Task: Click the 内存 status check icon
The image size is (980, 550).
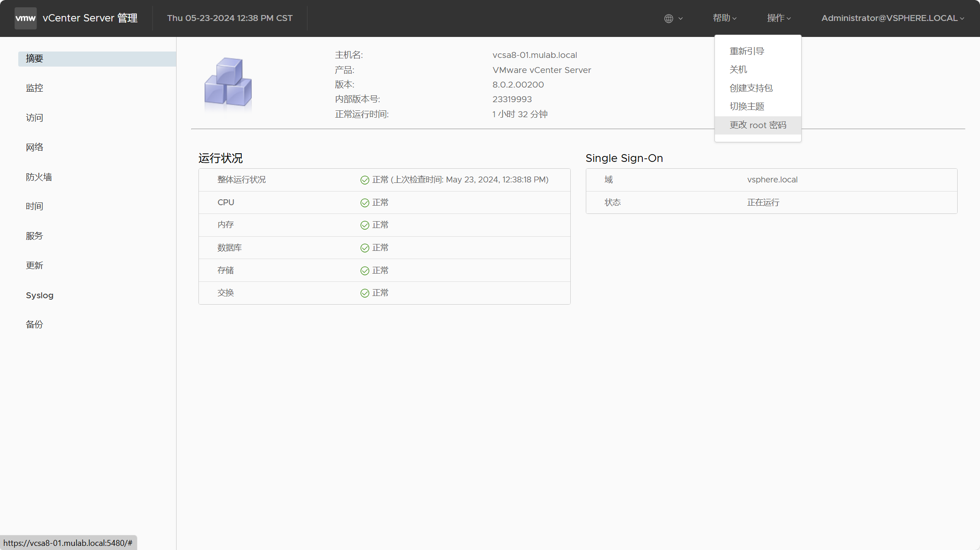Action: [365, 225]
